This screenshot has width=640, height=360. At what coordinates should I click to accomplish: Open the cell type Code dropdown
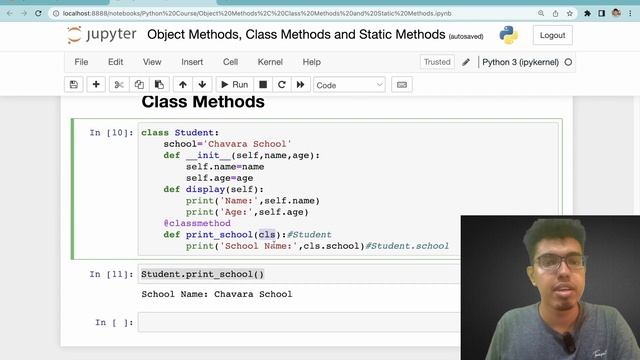349,85
